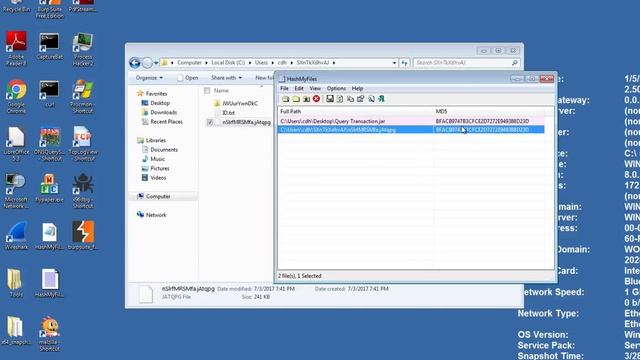
Task: Click Local Disk (C:) in the breadcrumb
Action: click(x=228, y=63)
